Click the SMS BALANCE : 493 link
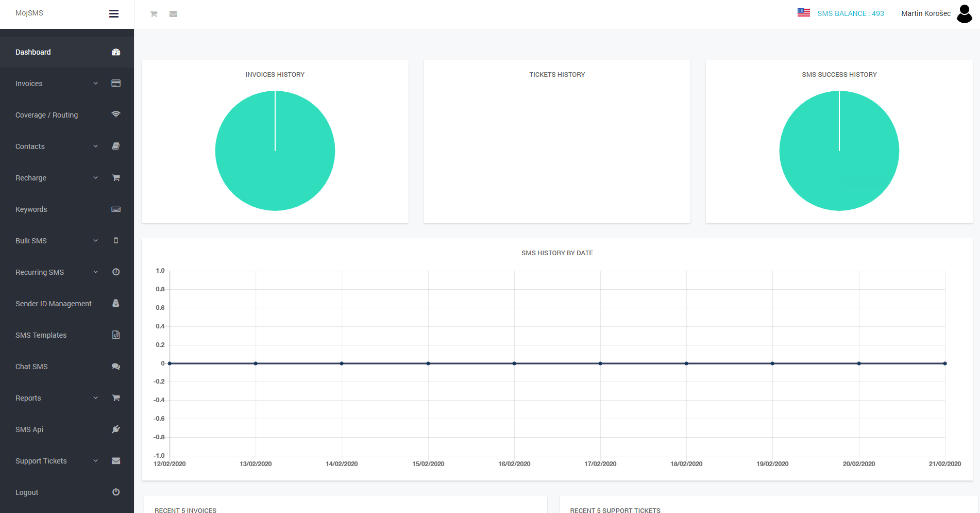 [850, 13]
